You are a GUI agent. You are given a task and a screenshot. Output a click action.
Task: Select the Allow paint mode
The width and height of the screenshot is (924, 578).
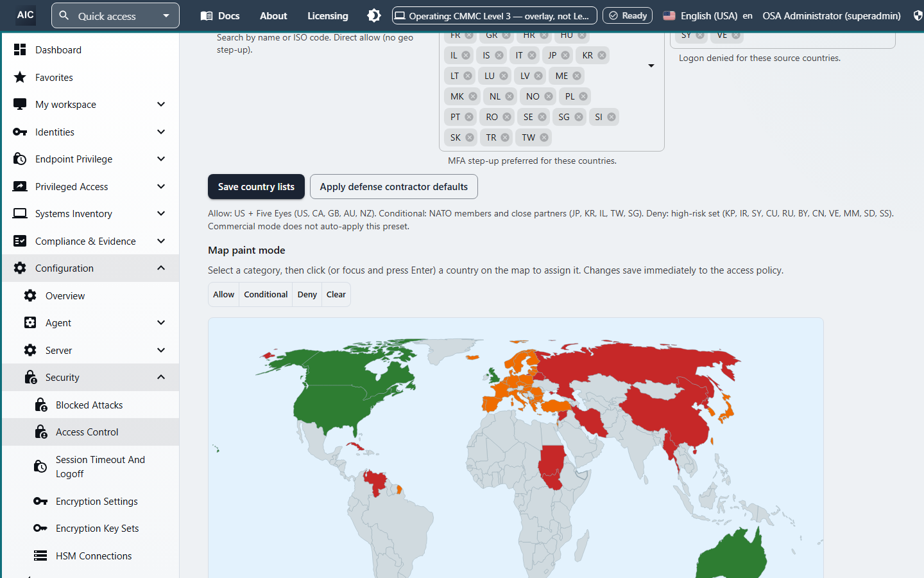pyautogui.click(x=224, y=294)
